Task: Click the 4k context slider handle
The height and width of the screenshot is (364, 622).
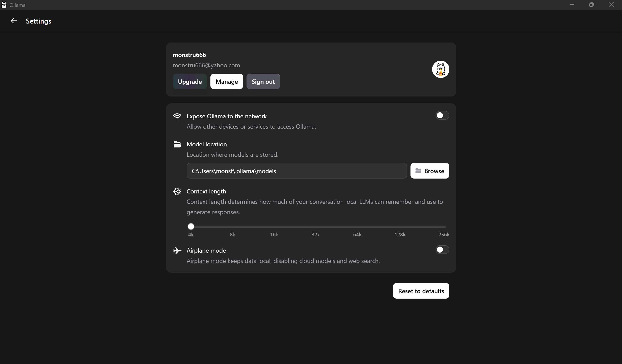Action: 191,226
